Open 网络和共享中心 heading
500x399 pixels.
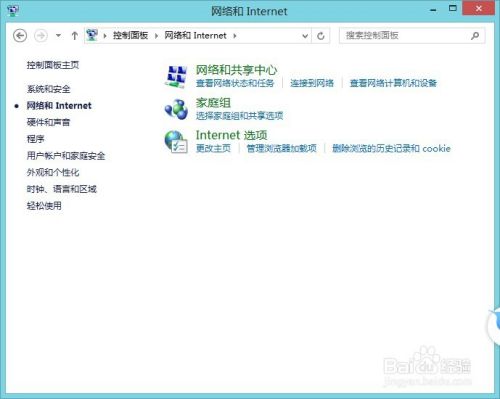236,70
